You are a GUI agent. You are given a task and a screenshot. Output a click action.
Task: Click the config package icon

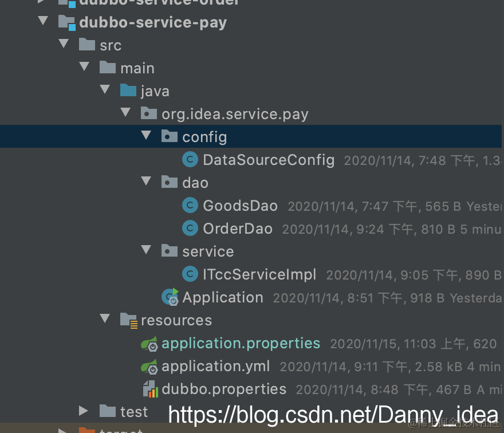[x=170, y=136]
